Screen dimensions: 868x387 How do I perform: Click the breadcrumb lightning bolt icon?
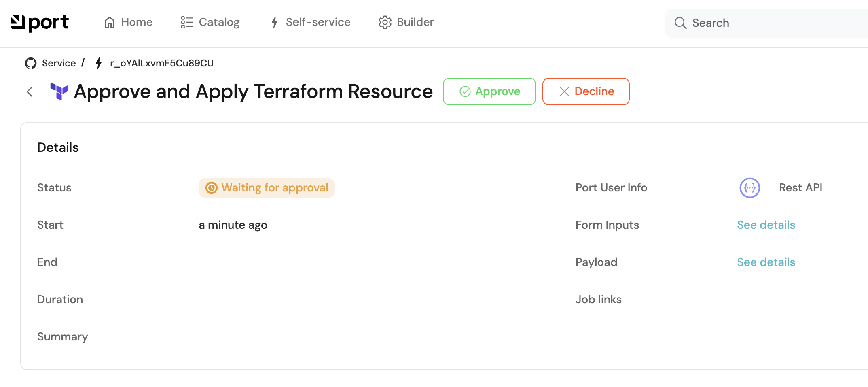(x=98, y=63)
